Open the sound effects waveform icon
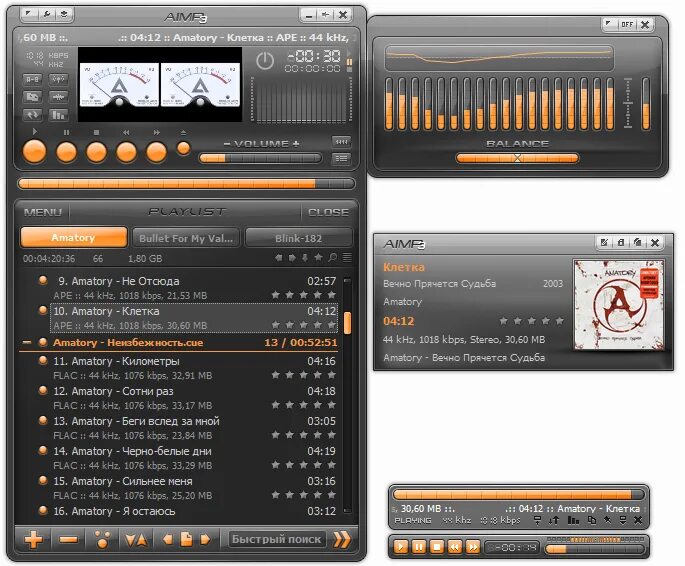Viewport: 685px width, 566px height. pos(58,97)
